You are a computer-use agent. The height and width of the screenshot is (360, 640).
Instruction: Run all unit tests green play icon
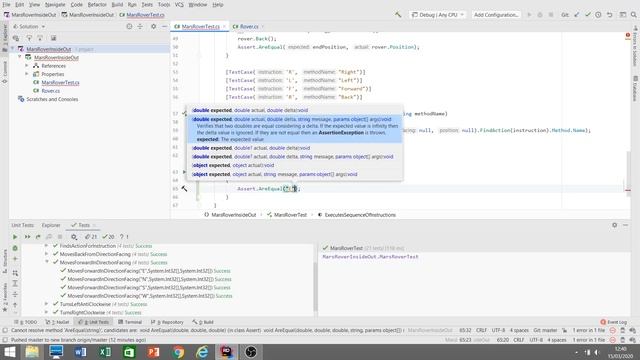(x=15, y=237)
